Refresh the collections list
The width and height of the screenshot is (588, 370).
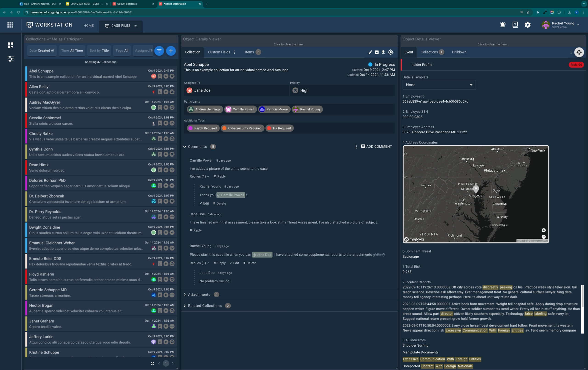(x=152, y=363)
